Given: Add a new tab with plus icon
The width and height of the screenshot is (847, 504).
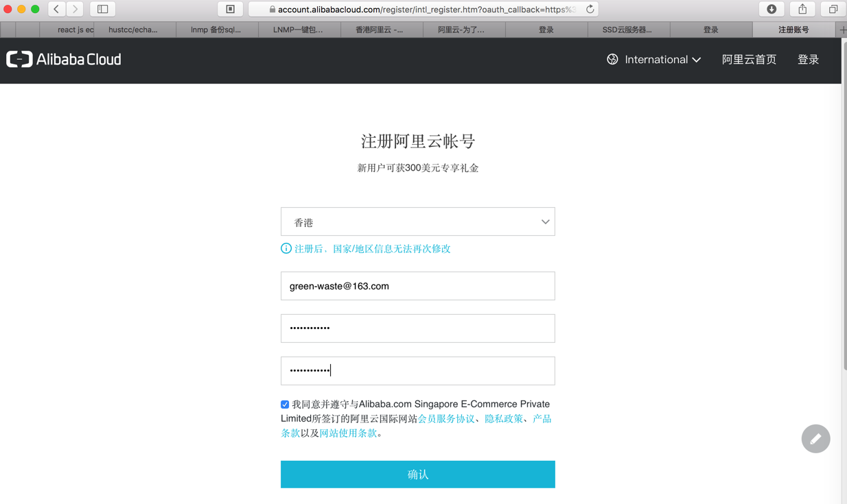Looking at the screenshot, I should 842,30.
